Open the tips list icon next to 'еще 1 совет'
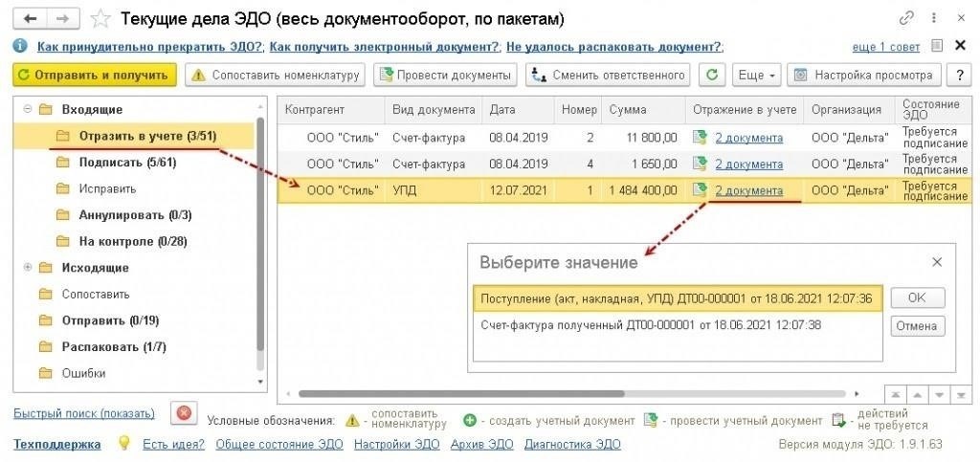Viewport: 980px width, 462px height. 936,46
